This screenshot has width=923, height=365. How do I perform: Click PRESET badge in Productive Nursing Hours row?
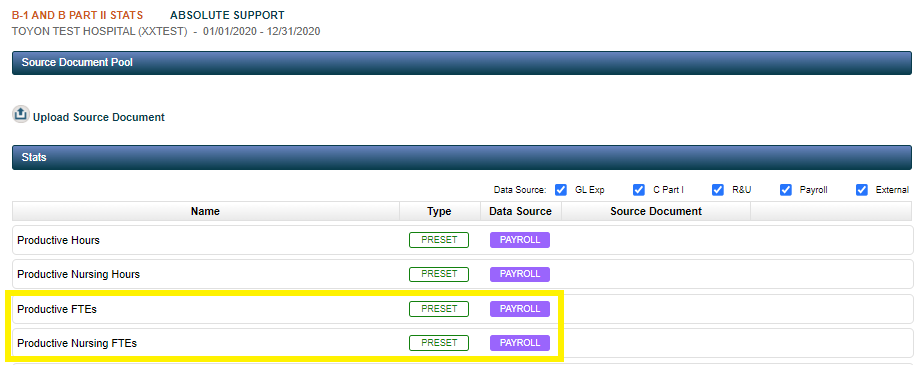[x=439, y=274]
